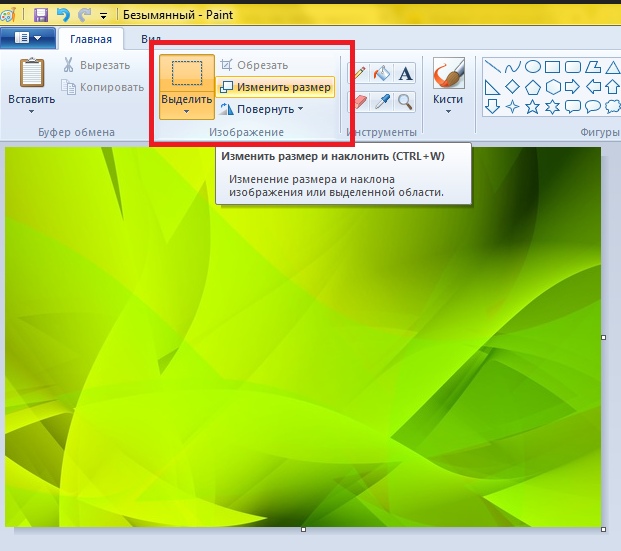This screenshot has width=621, height=551.
Task: Select the Text tool (A)
Action: pyautogui.click(x=405, y=73)
